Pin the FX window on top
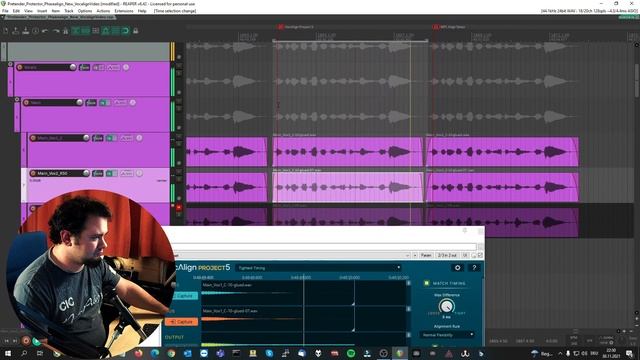 coord(464,231)
